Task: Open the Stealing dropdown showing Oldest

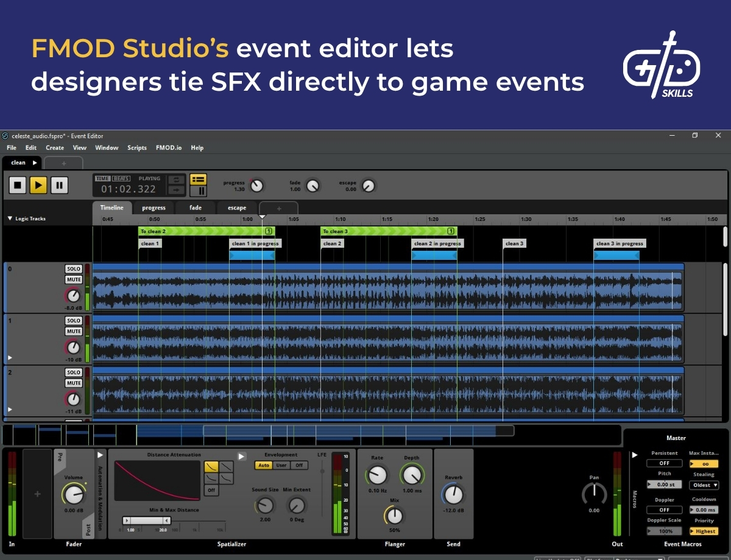Action: tap(704, 485)
